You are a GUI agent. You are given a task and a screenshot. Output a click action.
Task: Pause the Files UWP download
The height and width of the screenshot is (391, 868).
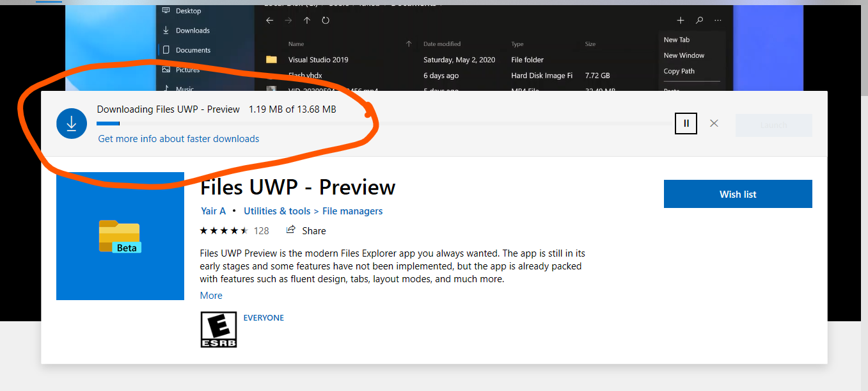coord(686,124)
